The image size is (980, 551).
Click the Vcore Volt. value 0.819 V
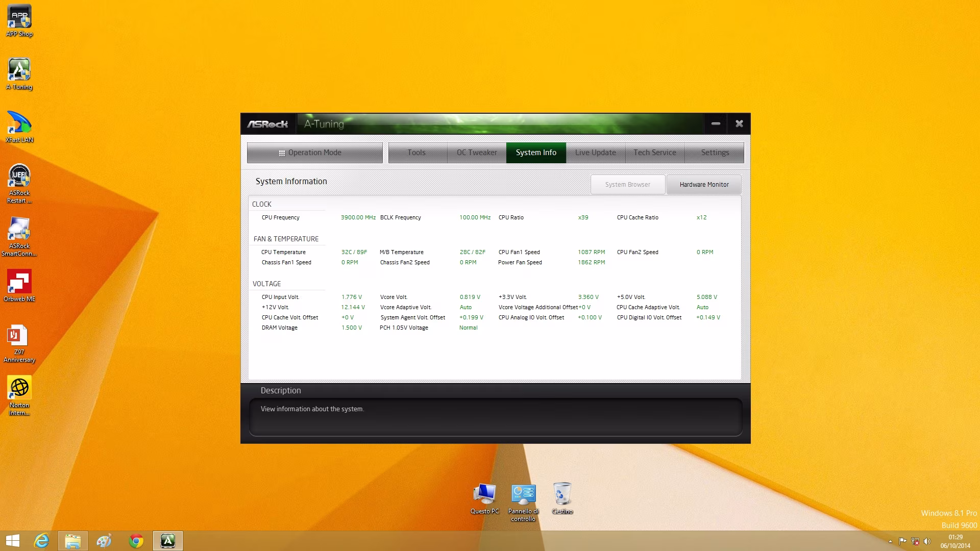click(x=470, y=297)
